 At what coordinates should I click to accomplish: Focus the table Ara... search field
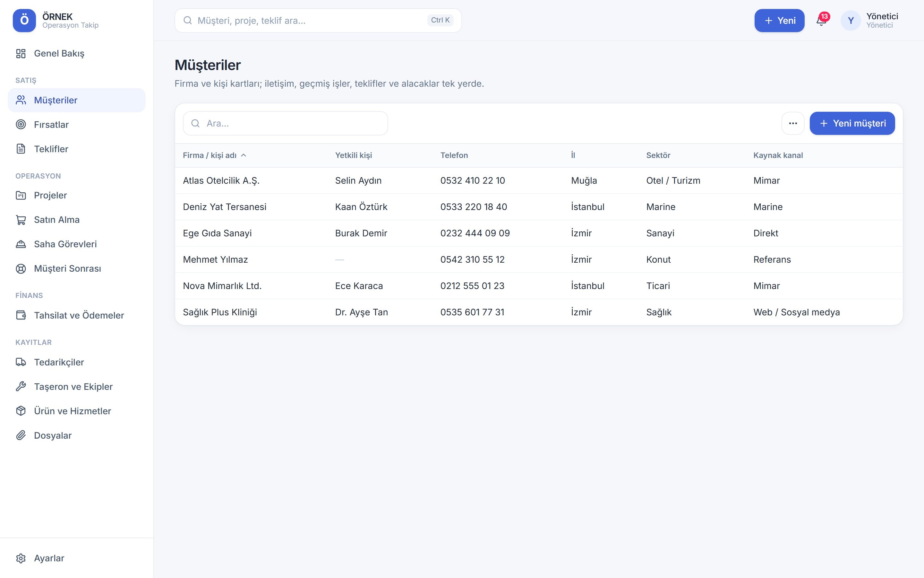pos(285,124)
